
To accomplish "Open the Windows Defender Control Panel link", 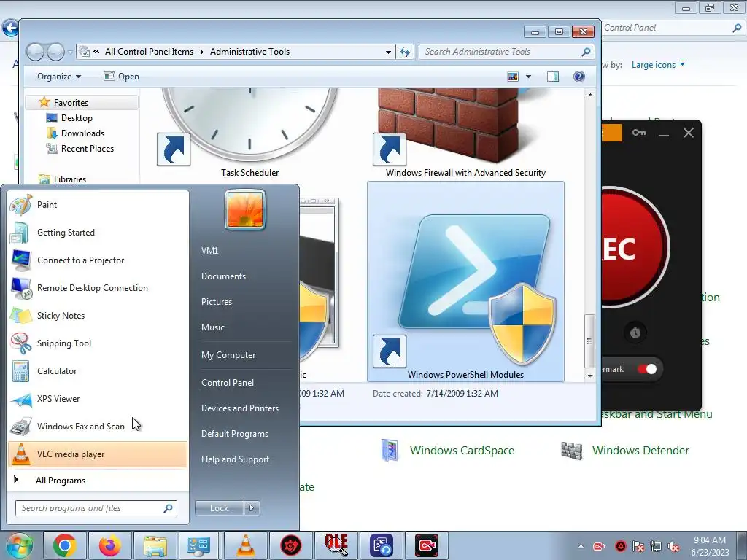I will (x=640, y=451).
